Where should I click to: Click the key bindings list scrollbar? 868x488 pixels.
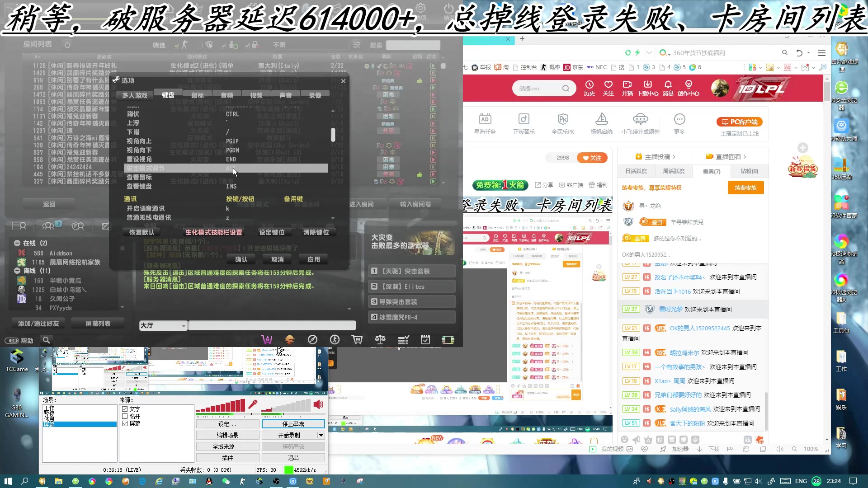[333, 135]
